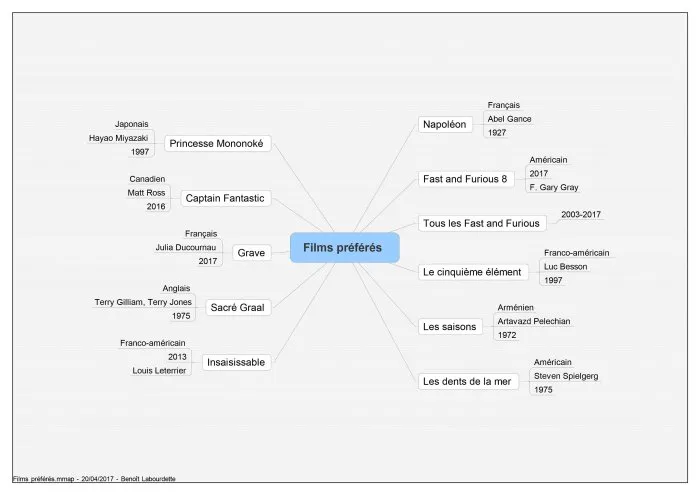The image size is (700, 495).
Task: Select the Princesse Mononoké topic
Action: point(217,143)
